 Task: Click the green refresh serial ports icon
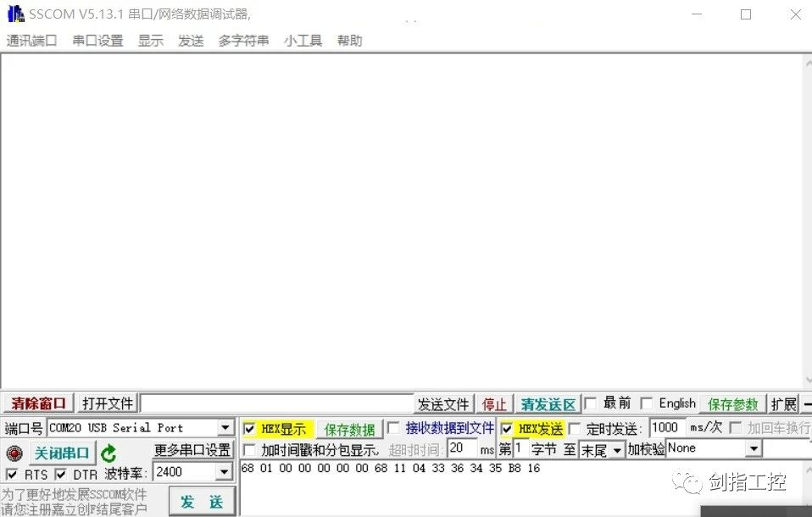point(108,453)
